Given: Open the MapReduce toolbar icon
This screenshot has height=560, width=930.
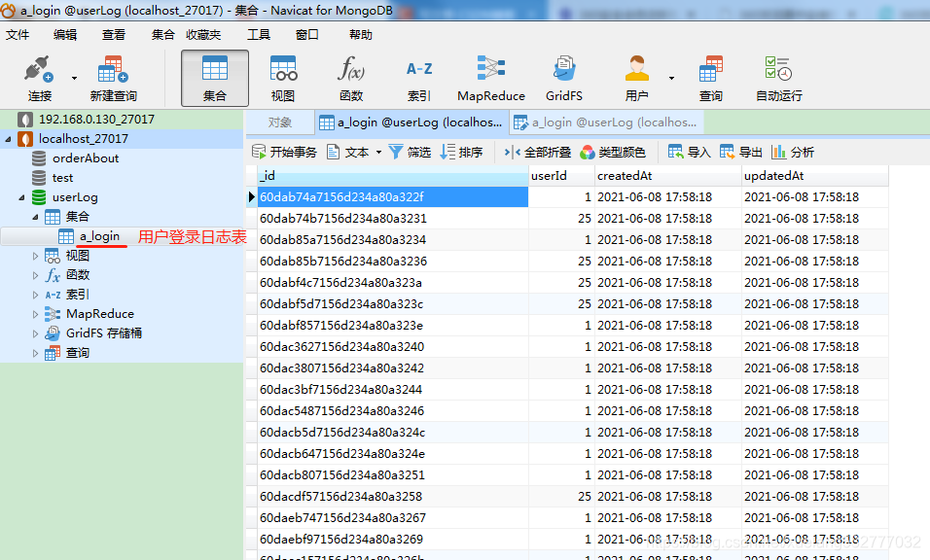Looking at the screenshot, I should (490, 78).
